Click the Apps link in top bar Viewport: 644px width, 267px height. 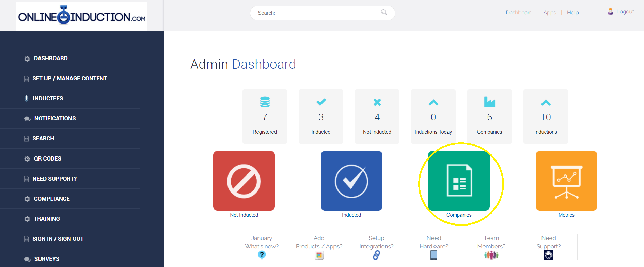tap(550, 12)
